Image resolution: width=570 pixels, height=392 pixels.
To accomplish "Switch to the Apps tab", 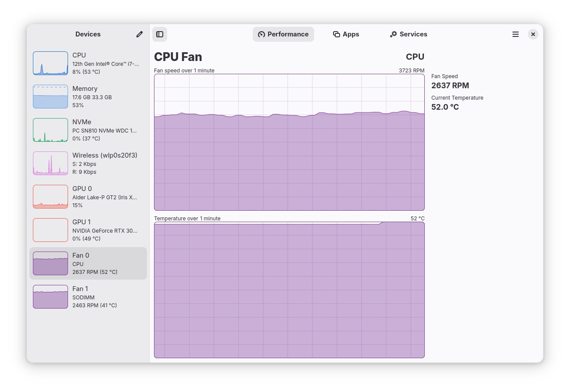I will tap(346, 34).
